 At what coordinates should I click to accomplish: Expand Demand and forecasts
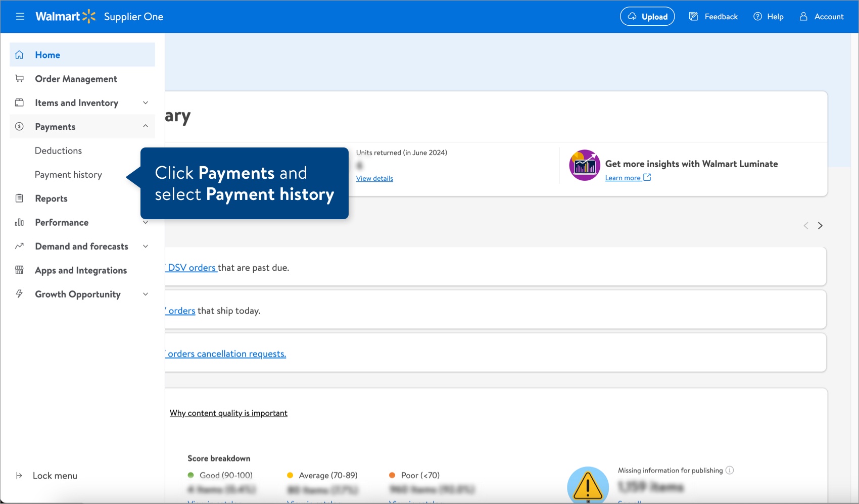click(146, 246)
